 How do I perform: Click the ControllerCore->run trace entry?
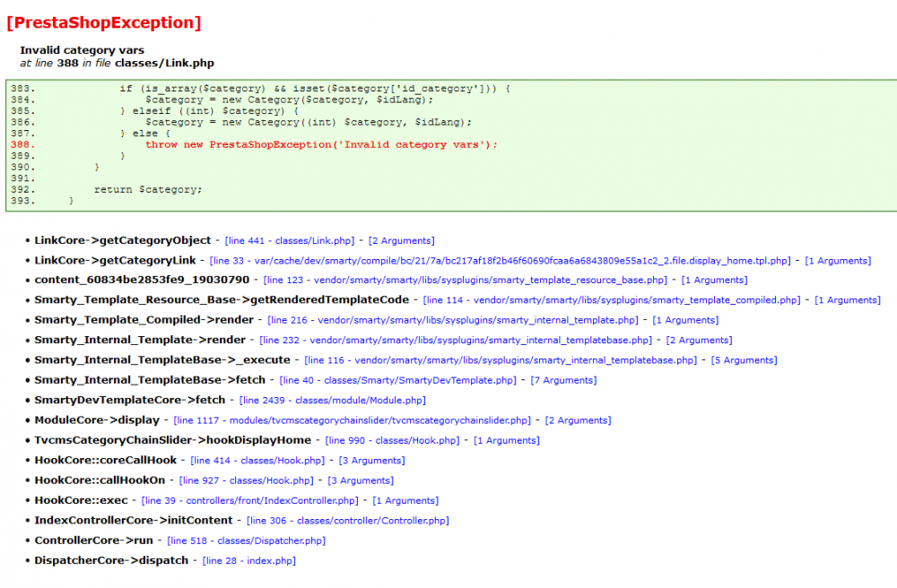[94, 540]
